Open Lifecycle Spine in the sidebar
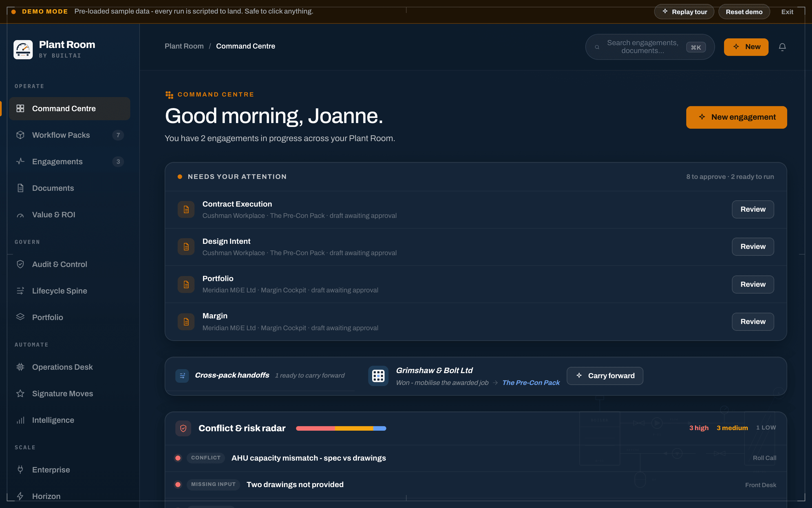 (x=69, y=291)
